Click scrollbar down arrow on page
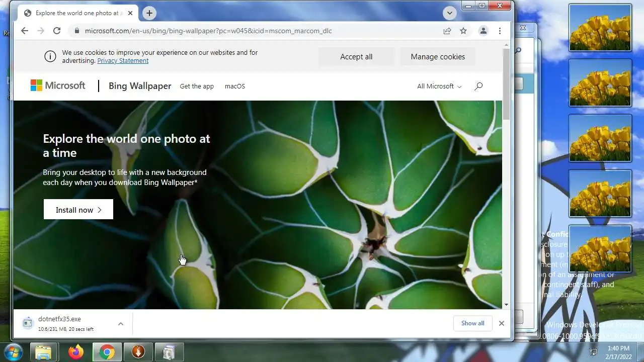644x362 pixels. coord(506,305)
